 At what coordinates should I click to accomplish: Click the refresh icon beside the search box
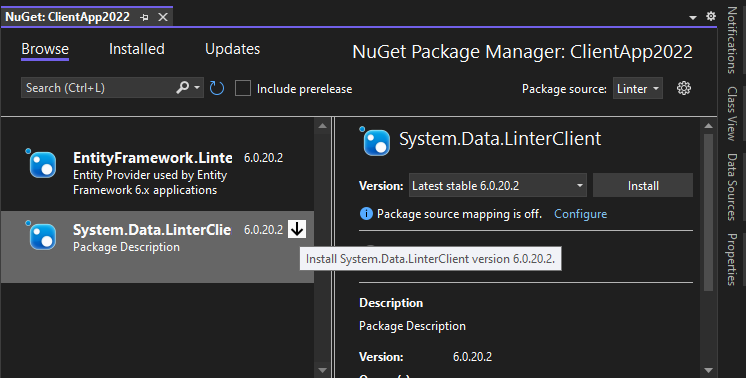pos(217,88)
